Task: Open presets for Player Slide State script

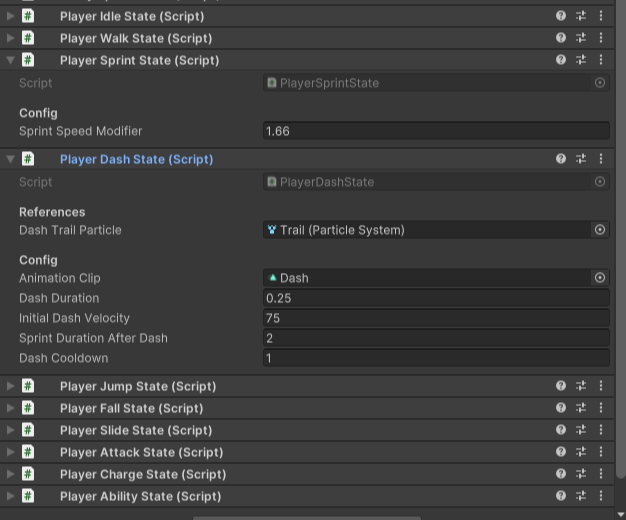Action: 580,429
